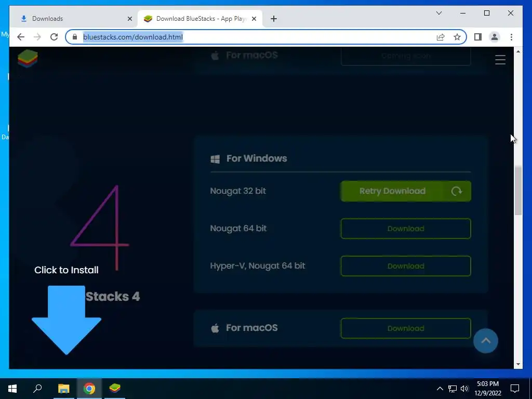This screenshot has width=532, height=399.
Task: Click the Hyper-V, Nougat 64 bit label
Action: [x=258, y=265]
